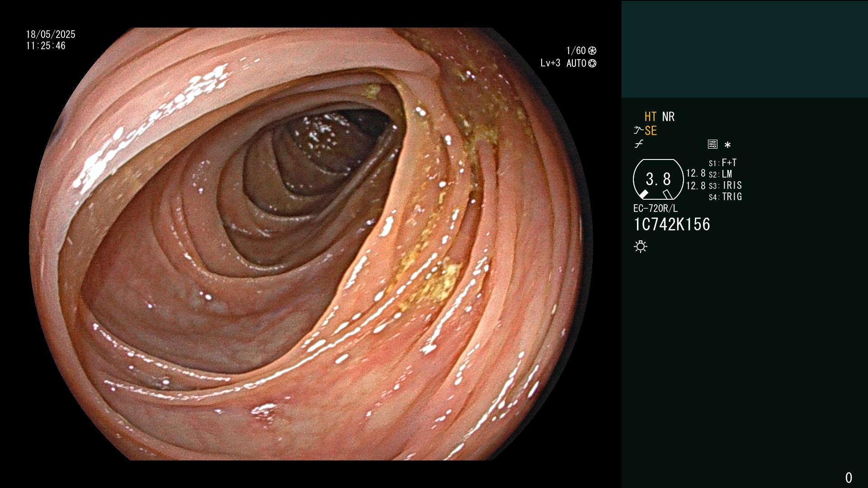
Task: Click the image counter 0
Action: click(x=849, y=478)
